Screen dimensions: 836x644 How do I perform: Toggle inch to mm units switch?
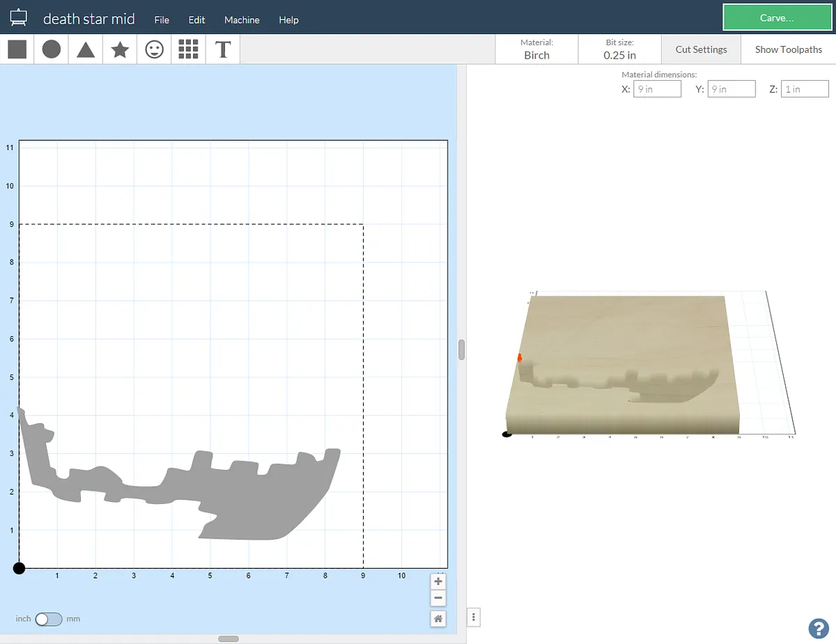click(49, 619)
